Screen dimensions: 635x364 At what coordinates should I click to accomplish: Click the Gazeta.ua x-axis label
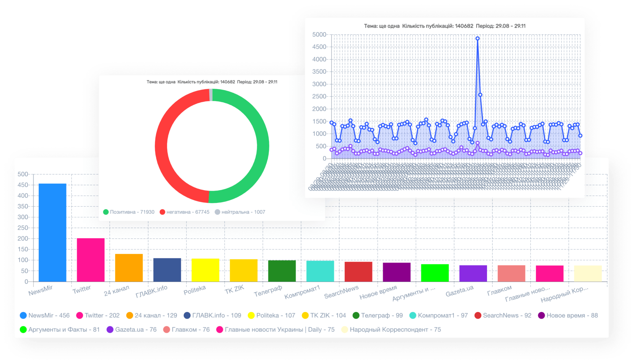point(460,291)
